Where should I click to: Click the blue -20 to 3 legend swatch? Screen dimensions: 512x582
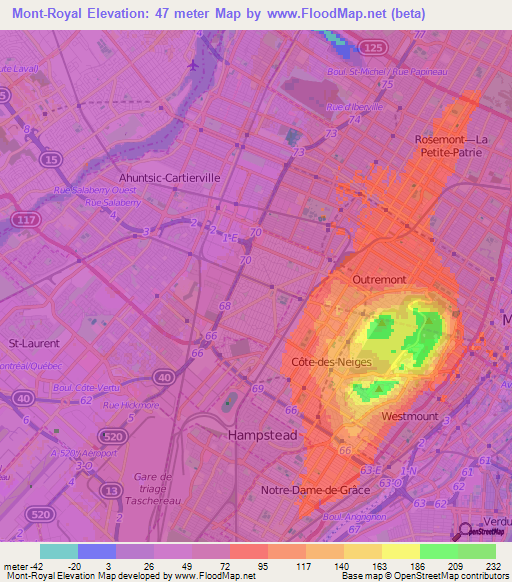tap(97, 551)
